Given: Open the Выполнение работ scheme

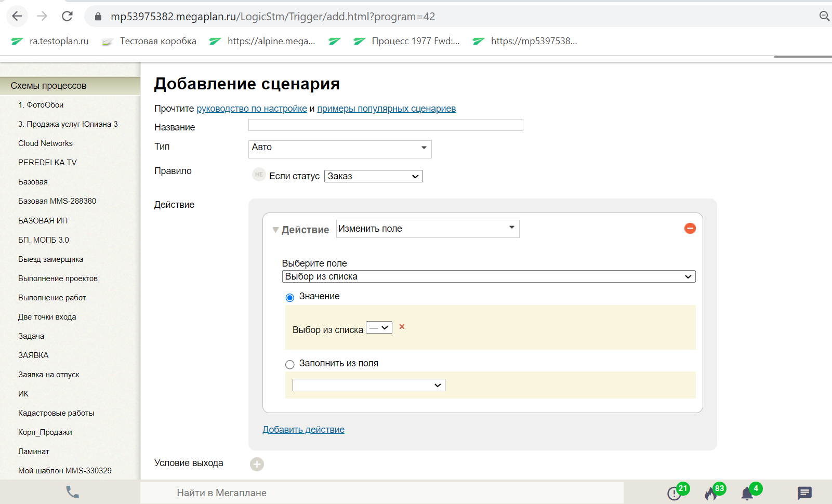Looking at the screenshot, I should click(52, 298).
